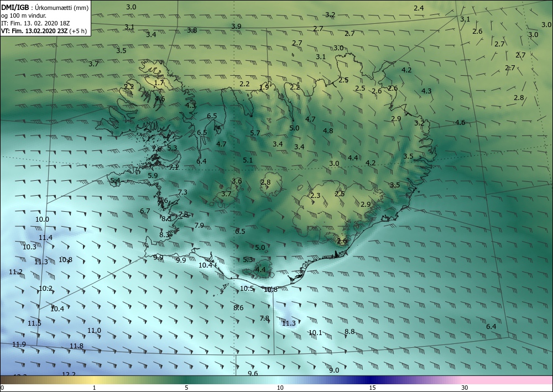The height and width of the screenshot is (392, 553).
Task: Click the map value 7.9
Action: [199, 225]
